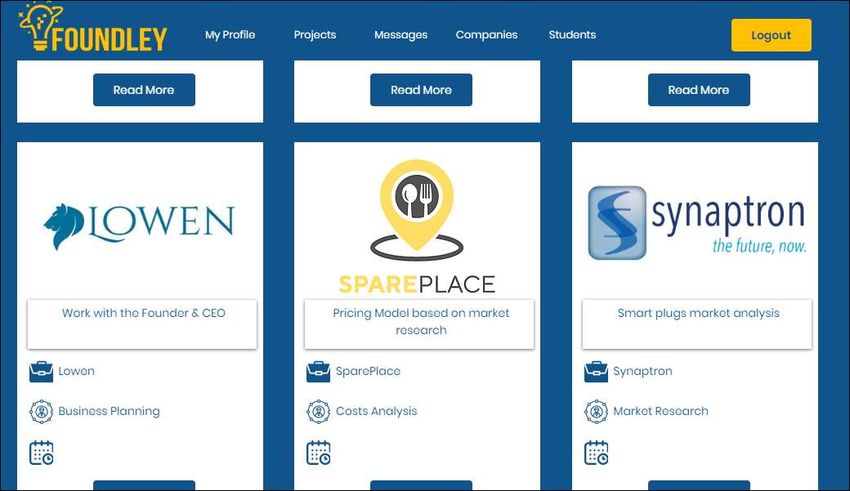Click the calendar clock icon in SparePlace card
Screen dimensions: 850x491
[x=318, y=453]
